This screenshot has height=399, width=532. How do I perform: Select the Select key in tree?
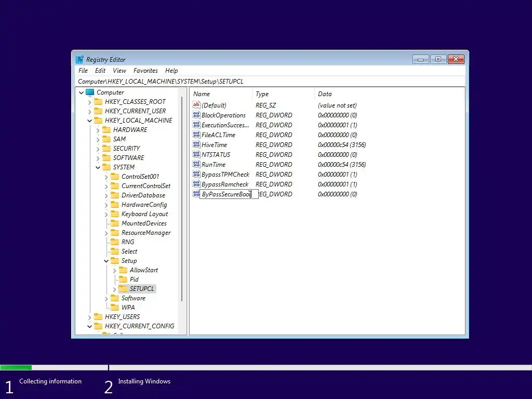[x=129, y=251]
